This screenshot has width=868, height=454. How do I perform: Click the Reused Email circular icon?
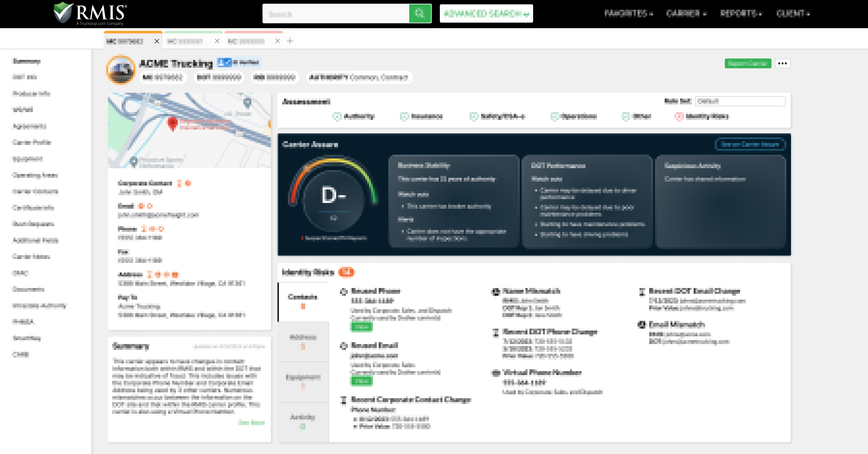344,346
